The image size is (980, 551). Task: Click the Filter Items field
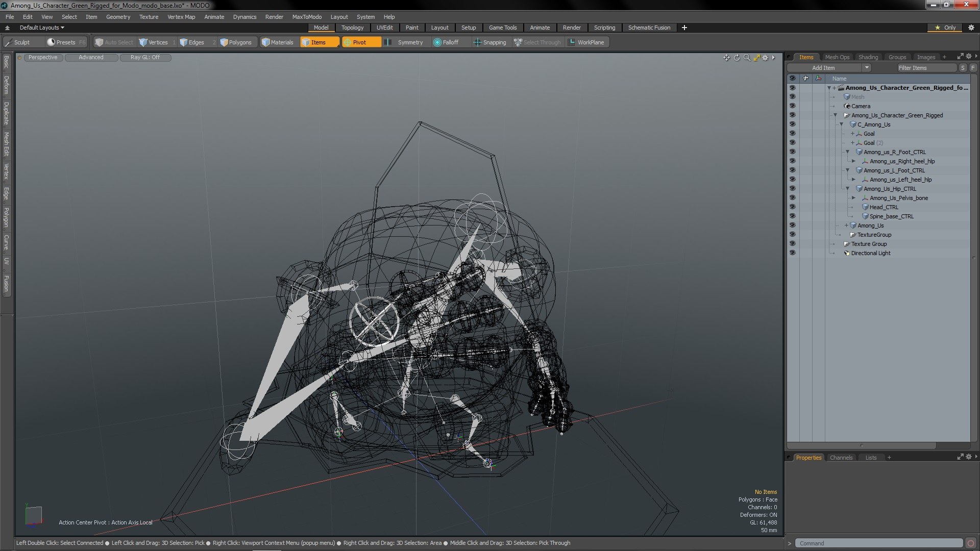click(926, 68)
